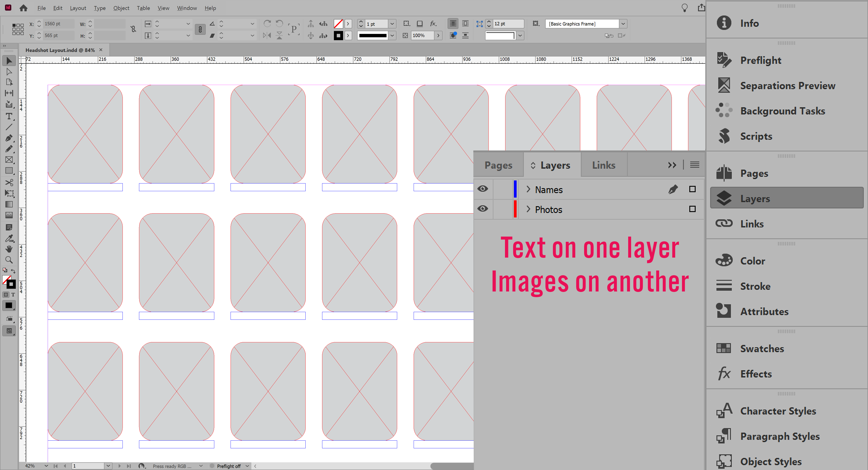Hide the Names layer visibility eye
Image resolution: width=868 pixels, height=470 pixels.
(483, 189)
